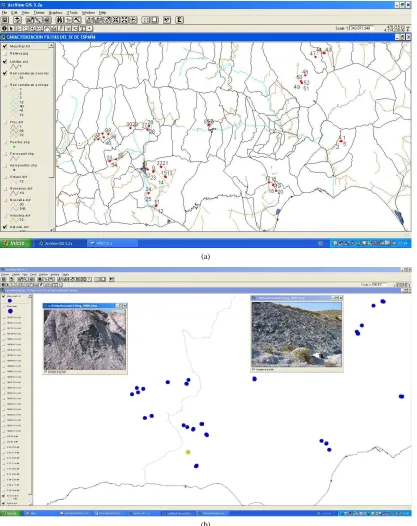Click Select Features Using Graphic, upper toolbar
Image resolution: width=417 pixels, height=526 pixels.
pyautogui.click(x=146, y=20)
